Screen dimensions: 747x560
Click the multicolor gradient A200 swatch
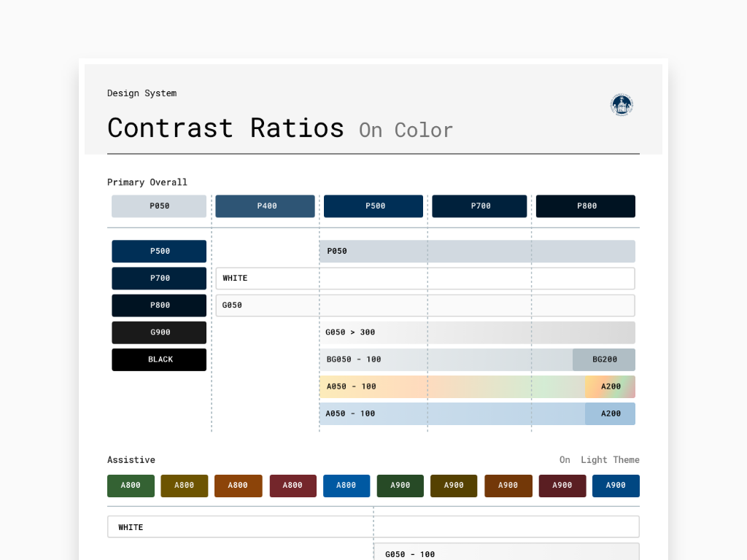tap(611, 386)
